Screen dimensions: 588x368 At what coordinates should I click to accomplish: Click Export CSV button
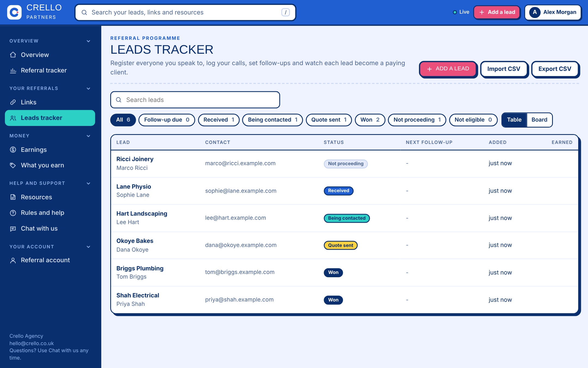[555, 69]
